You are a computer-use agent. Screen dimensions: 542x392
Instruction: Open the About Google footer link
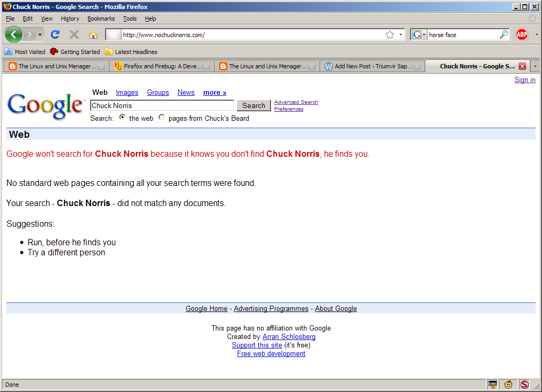(336, 309)
